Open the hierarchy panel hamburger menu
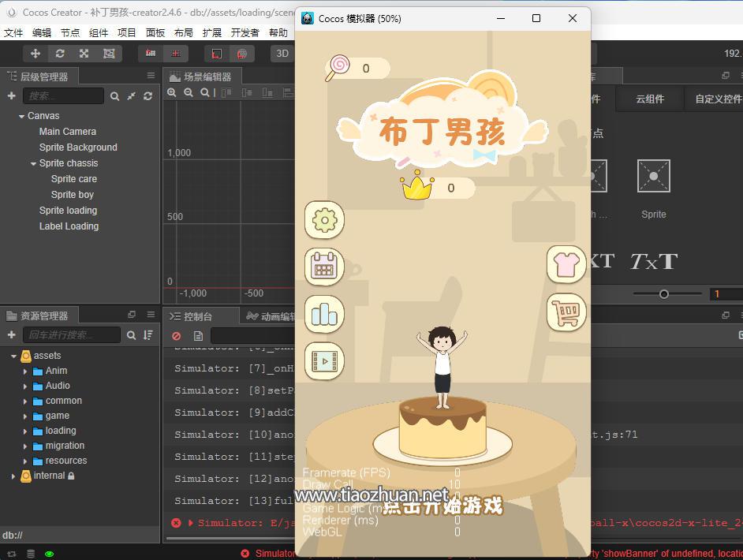743x560 pixels. click(151, 76)
